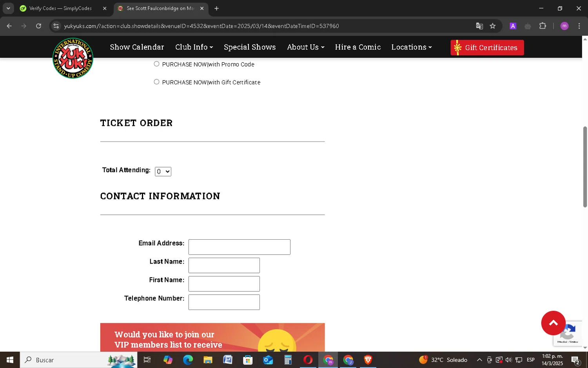
Task: Close the Verify Codes SimplyCodes tab
Action: (x=105, y=8)
